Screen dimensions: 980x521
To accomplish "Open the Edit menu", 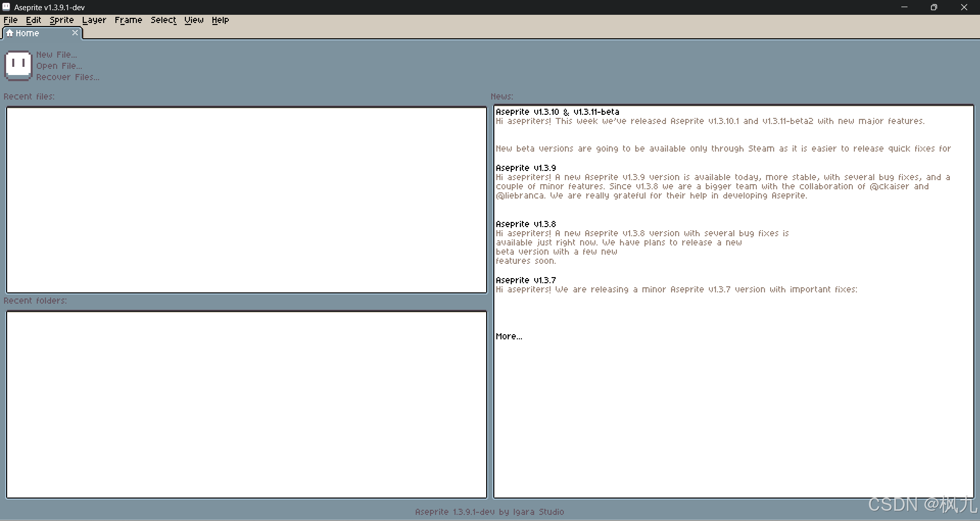I will 34,20.
